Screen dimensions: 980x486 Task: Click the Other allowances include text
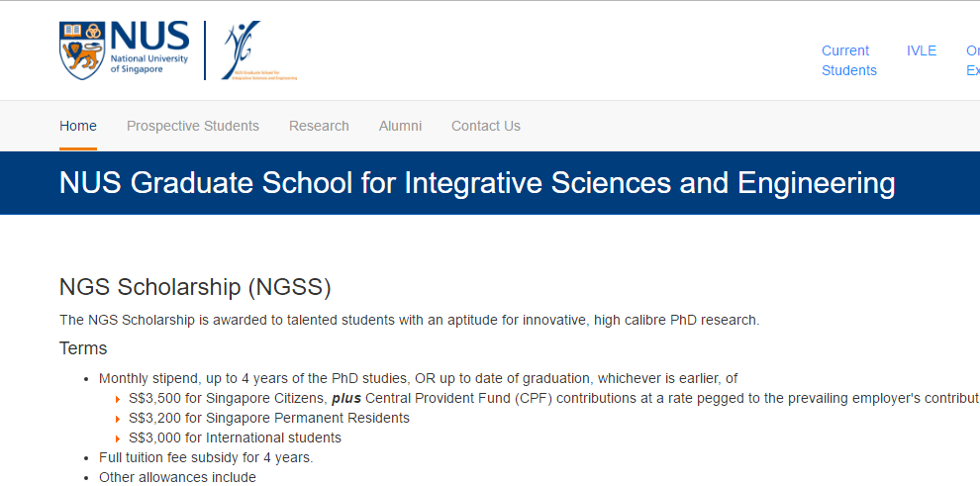tap(177, 477)
